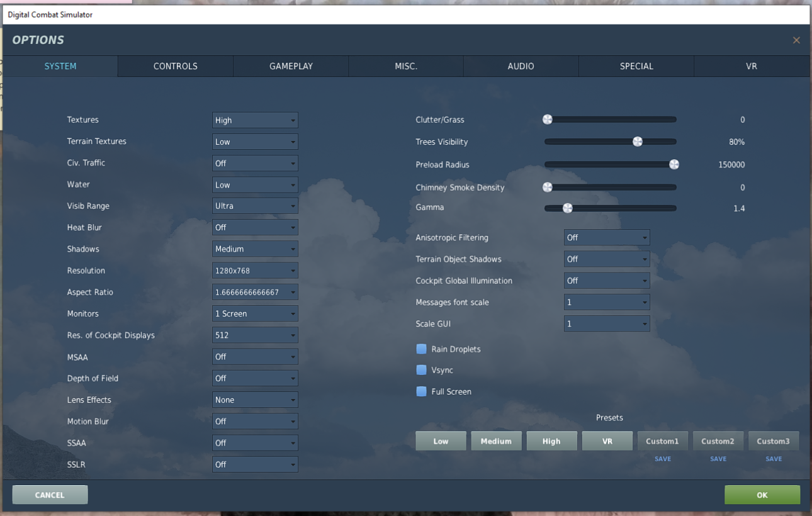Open the Motion Blur dropdown
Image resolution: width=812 pixels, height=516 pixels.
point(255,421)
